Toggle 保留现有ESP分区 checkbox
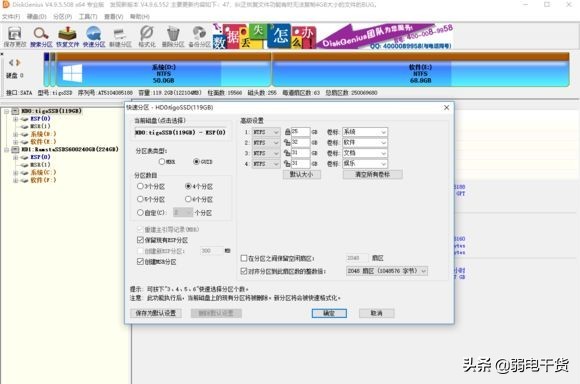Viewport: 580px width, 384px height. click(140, 240)
